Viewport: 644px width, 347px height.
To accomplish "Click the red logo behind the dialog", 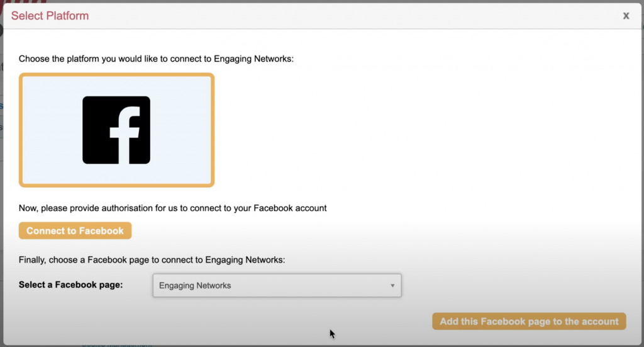I will point(24,3).
